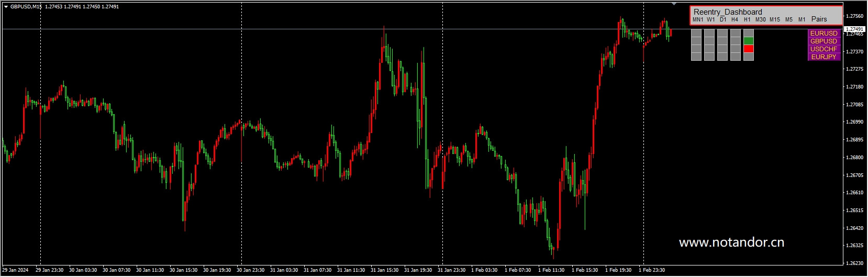Select the USDCHF pair button

click(x=824, y=49)
